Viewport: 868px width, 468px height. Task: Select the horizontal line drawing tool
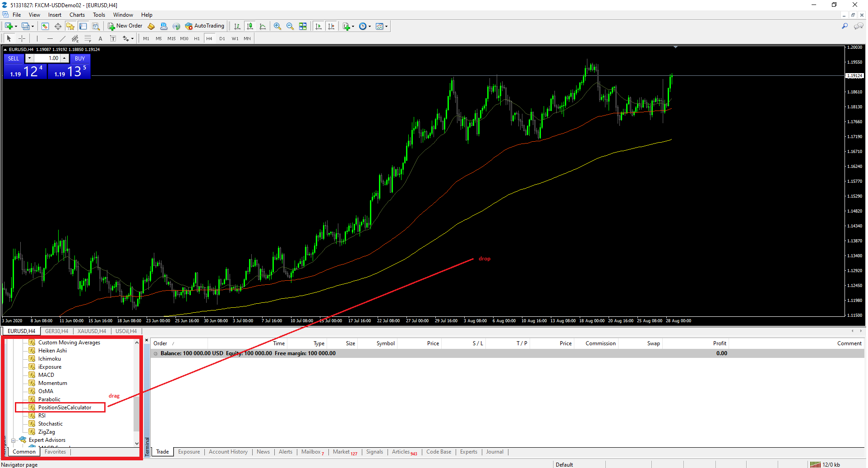click(50, 38)
